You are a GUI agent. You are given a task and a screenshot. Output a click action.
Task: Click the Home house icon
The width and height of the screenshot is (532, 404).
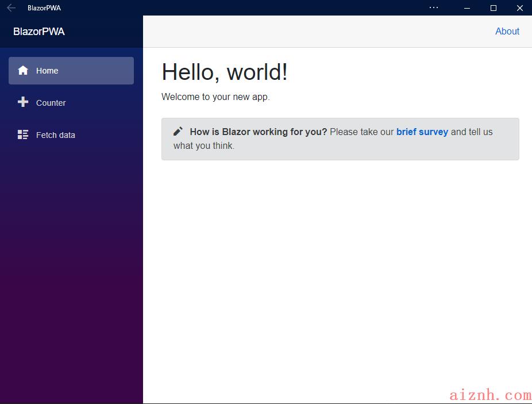click(x=23, y=70)
